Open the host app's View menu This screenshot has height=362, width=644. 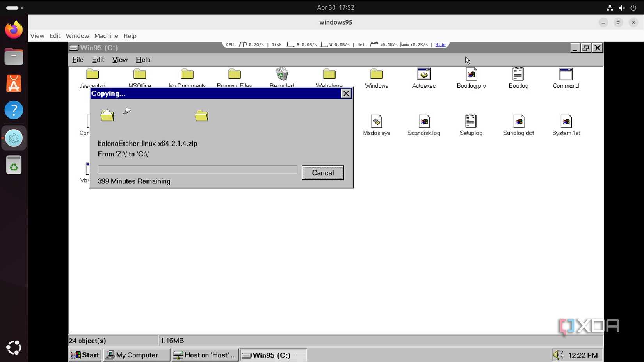(37, 36)
